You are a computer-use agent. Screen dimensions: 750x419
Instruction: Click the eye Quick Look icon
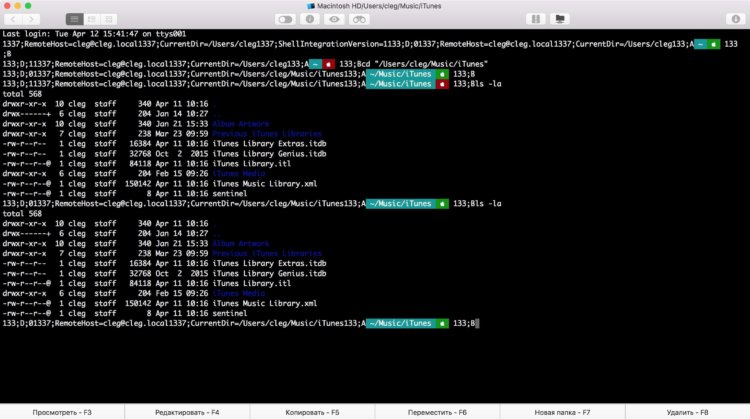point(334,19)
